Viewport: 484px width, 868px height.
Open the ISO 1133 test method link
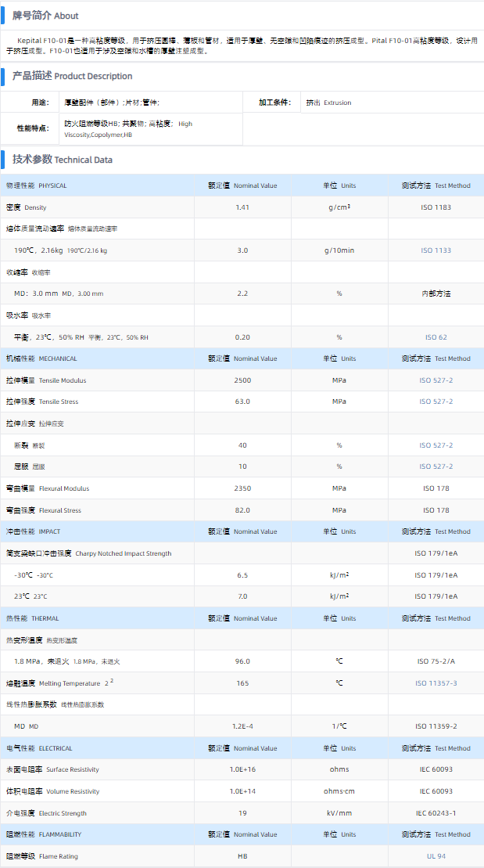(x=436, y=250)
